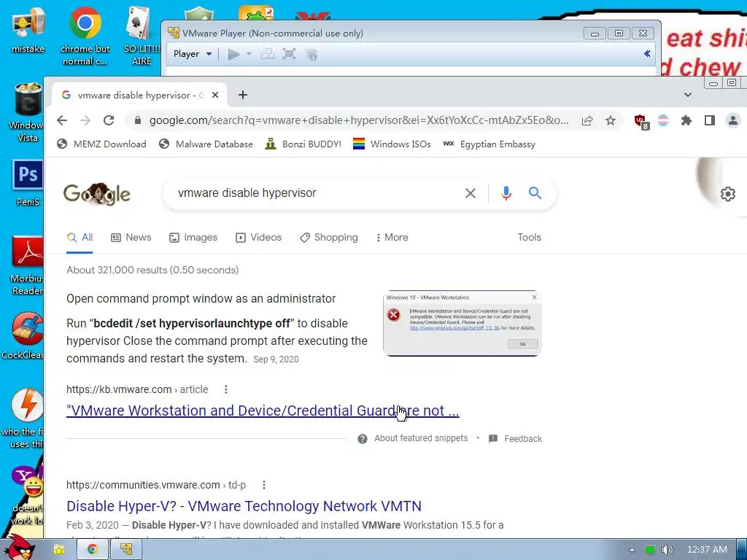
Task: Open uBlock Origin extension icon
Action: (640, 122)
